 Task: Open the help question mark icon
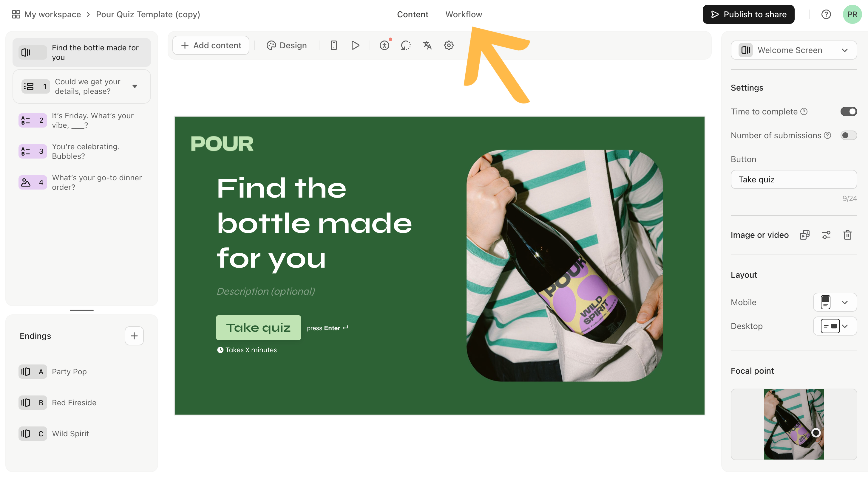pyautogui.click(x=826, y=14)
